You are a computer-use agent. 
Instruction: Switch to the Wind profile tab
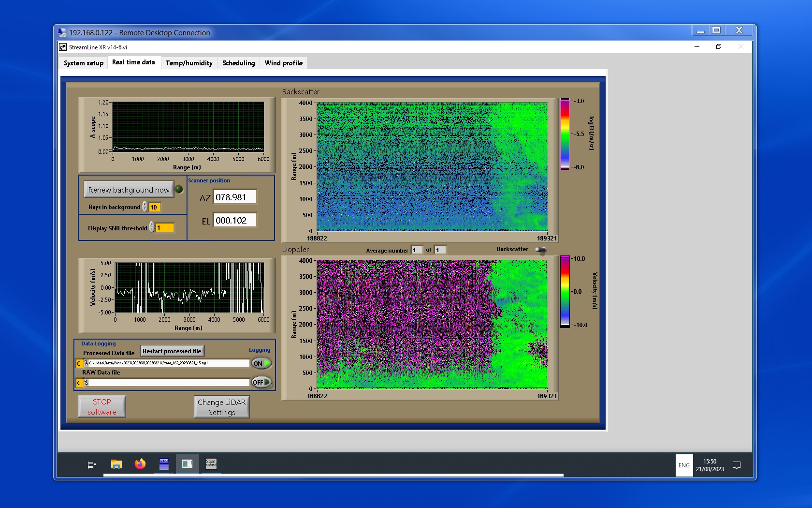(x=283, y=63)
